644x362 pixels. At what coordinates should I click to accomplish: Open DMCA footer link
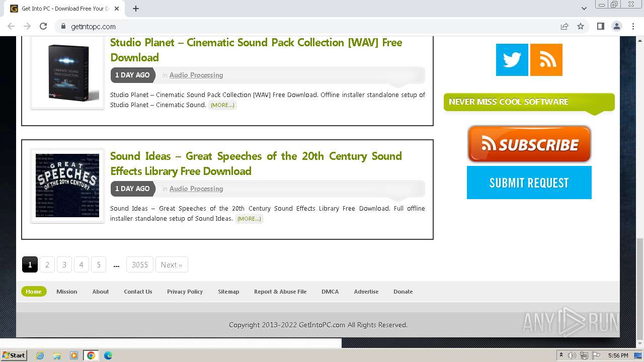(x=330, y=292)
